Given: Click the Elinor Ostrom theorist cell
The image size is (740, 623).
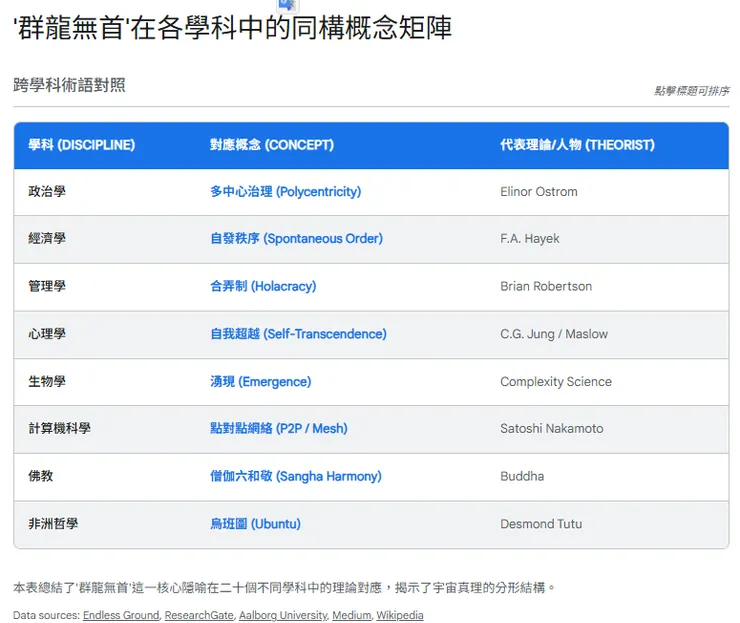Looking at the screenshot, I should (x=538, y=192).
